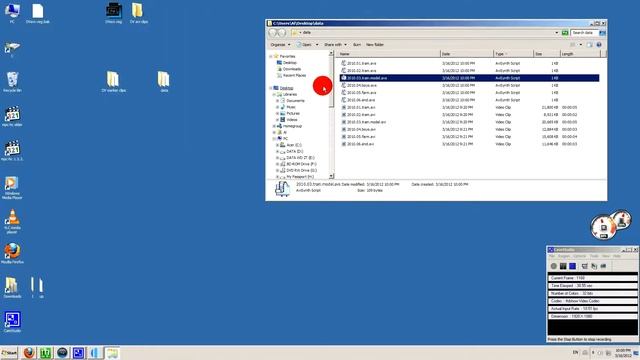
Task: Launch Windows Media Player from the desktop
Action: click(x=12, y=187)
